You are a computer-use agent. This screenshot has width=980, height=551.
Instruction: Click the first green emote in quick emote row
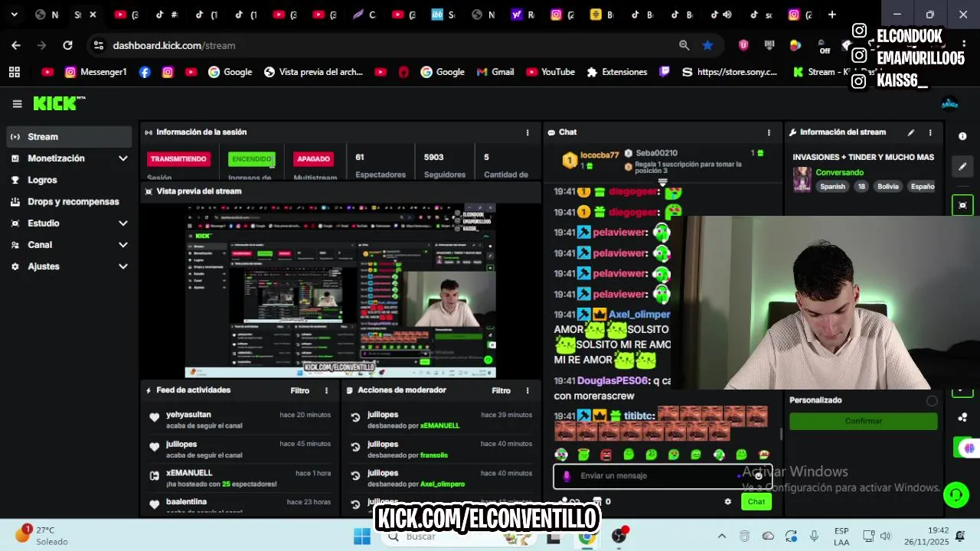point(561,455)
